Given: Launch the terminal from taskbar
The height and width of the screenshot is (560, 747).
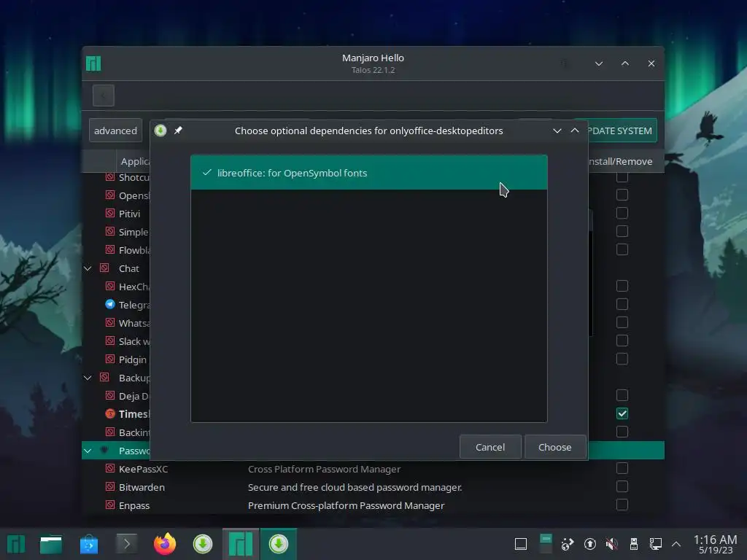Looking at the screenshot, I should tap(127, 544).
